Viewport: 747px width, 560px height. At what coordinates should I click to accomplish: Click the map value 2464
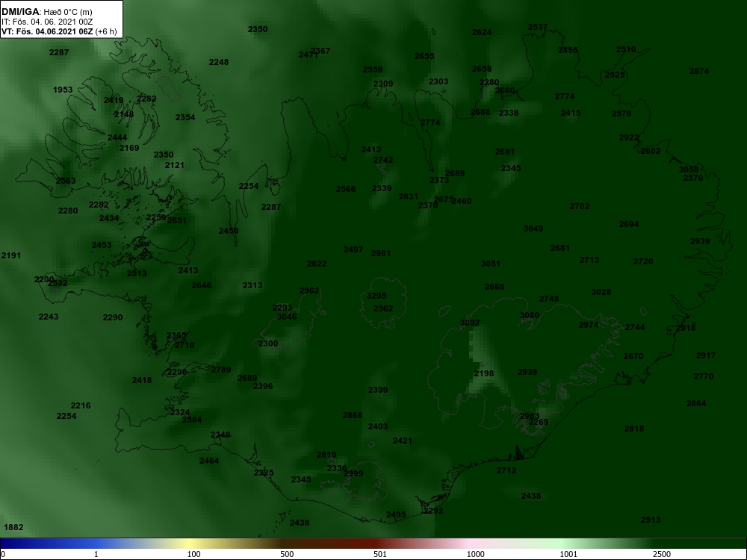pos(209,461)
